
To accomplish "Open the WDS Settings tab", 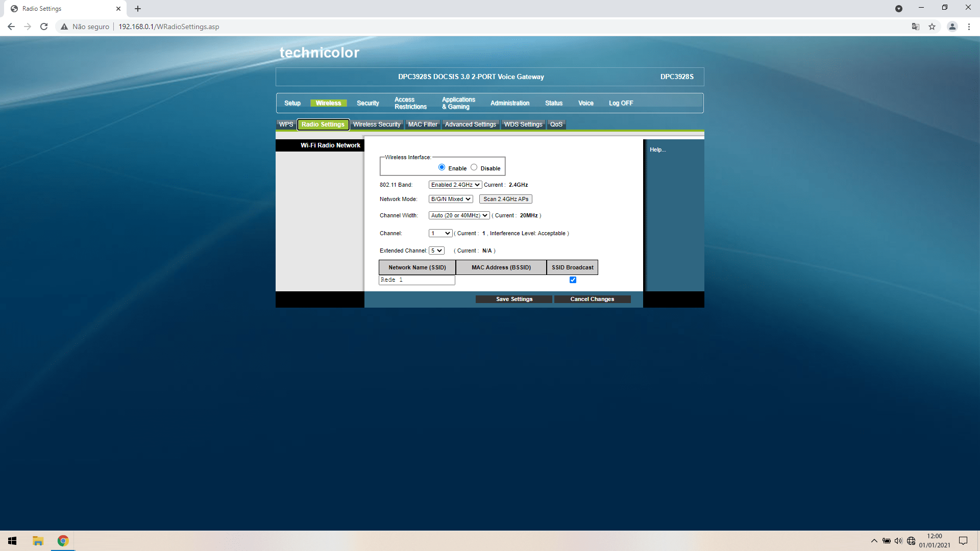I will tap(523, 124).
